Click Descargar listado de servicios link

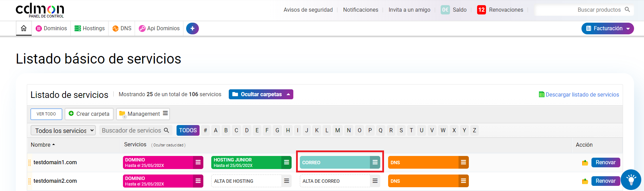pos(582,94)
